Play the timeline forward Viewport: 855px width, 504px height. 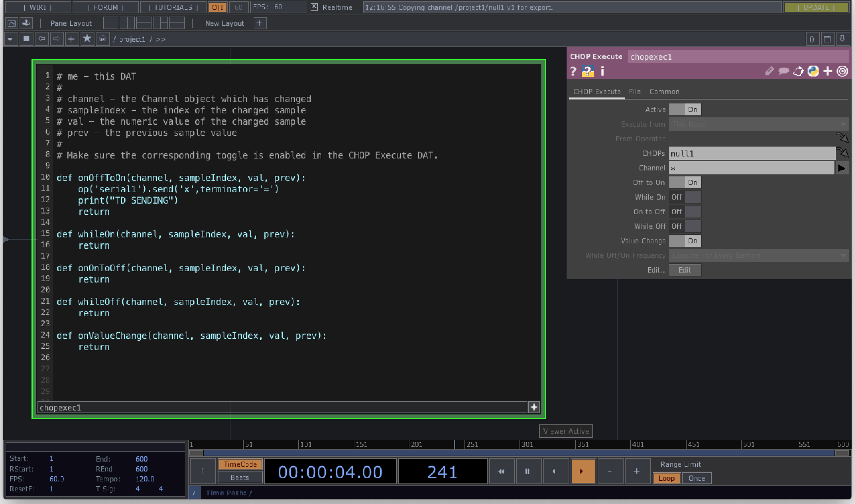click(583, 472)
